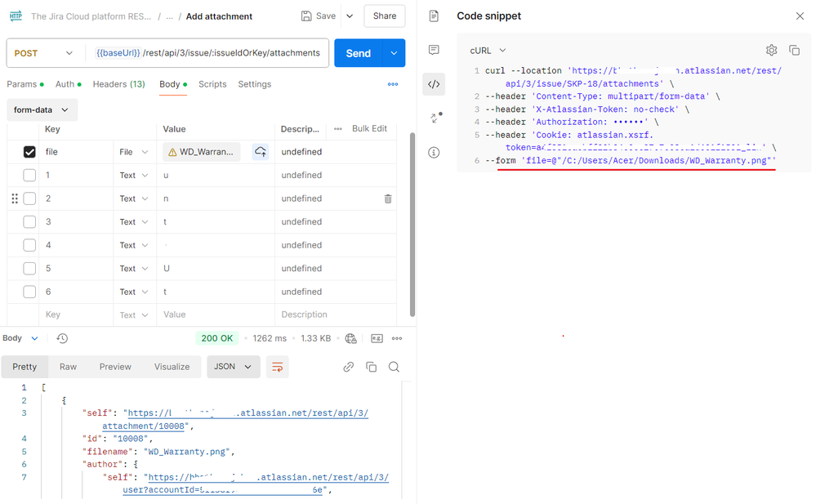The image size is (816, 504).
Task: Click the empty Key input field
Action: pyautogui.click(x=76, y=314)
